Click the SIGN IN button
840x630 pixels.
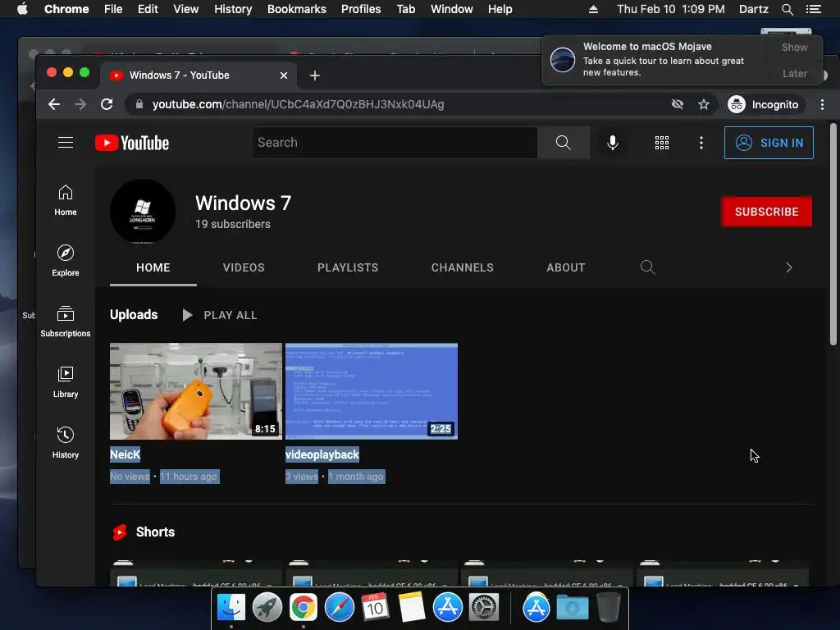click(x=769, y=143)
